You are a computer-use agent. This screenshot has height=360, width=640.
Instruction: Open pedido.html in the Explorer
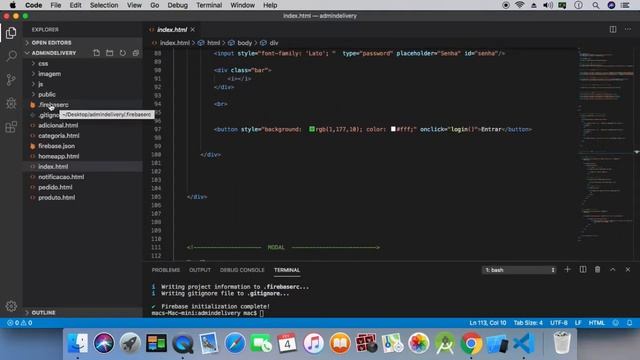(x=55, y=187)
